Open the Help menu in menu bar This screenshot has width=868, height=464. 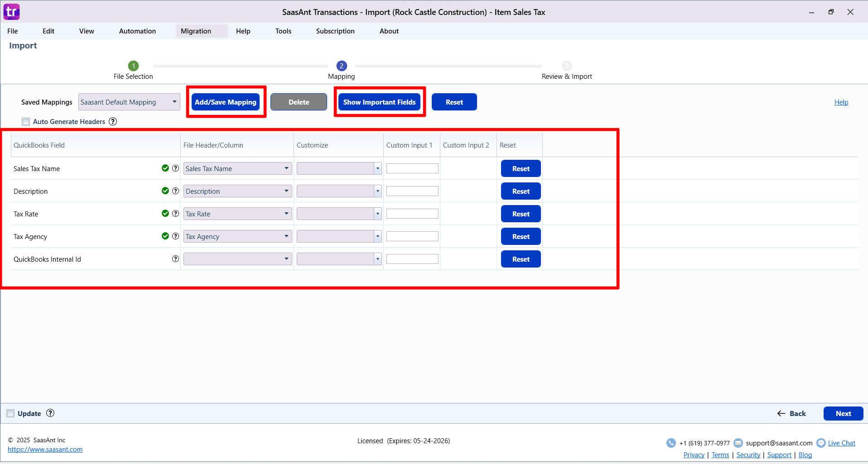243,31
